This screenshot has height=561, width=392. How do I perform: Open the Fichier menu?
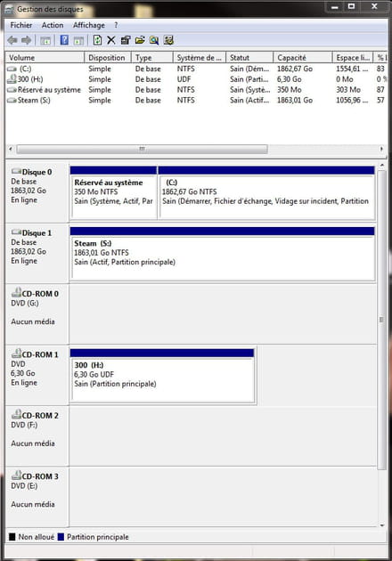21,25
